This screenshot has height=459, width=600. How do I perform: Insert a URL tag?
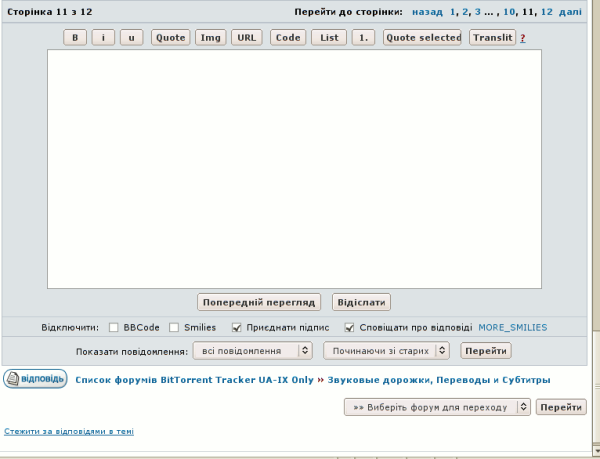point(246,37)
